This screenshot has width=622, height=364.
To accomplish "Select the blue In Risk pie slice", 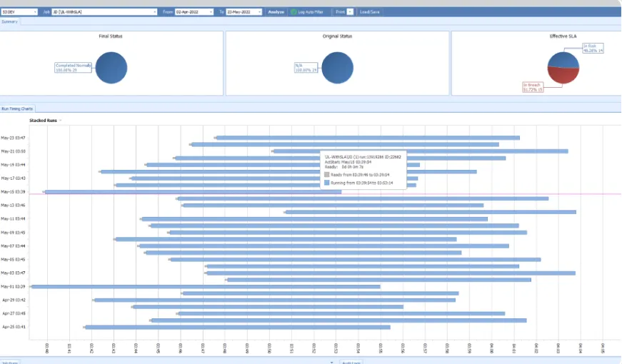I will coord(563,59).
